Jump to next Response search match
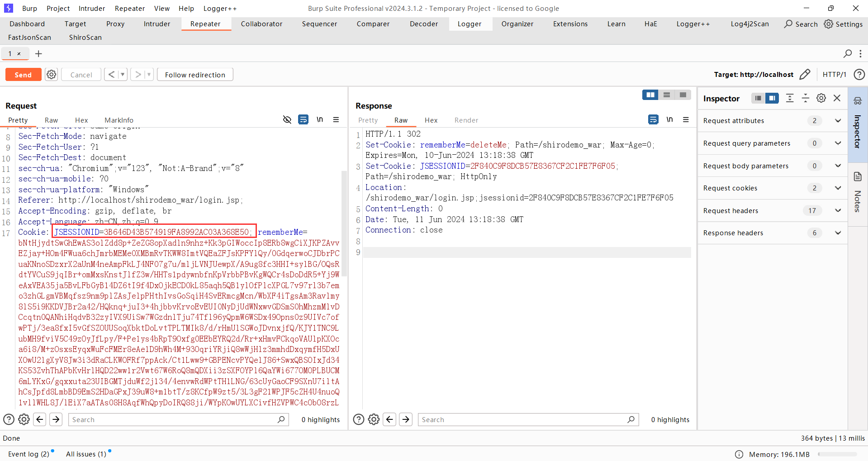 pos(406,419)
